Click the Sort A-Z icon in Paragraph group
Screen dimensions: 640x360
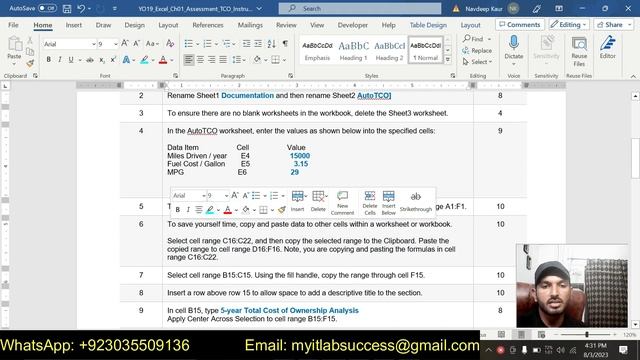tap(271, 44)
